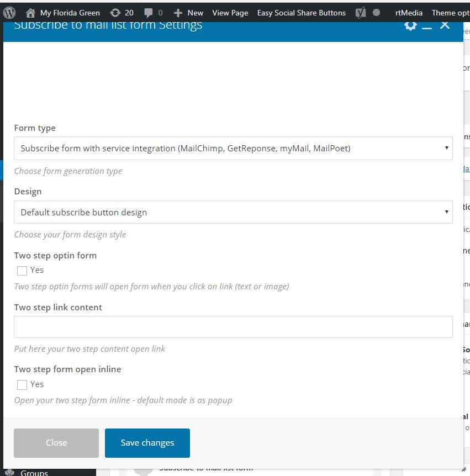The width and height of the screenshot is (470, 476).
Task: Enable Two step optin form checkbox
Action: 22,271
